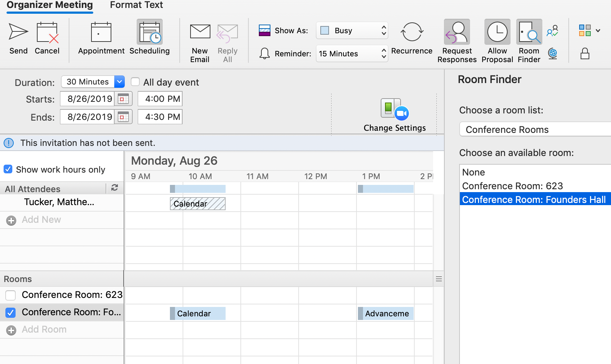
Task: Click the All Attendees busy bar at 1 PM
Action: 386,189
